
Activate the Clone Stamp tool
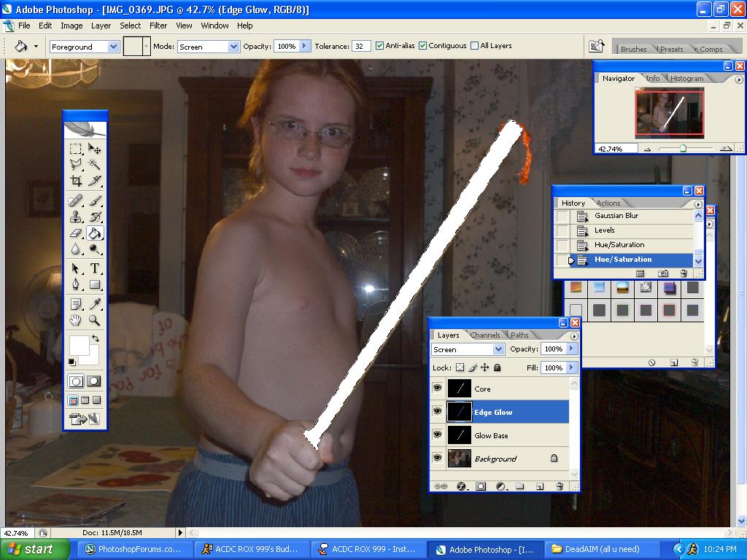(x=76, y=217)
